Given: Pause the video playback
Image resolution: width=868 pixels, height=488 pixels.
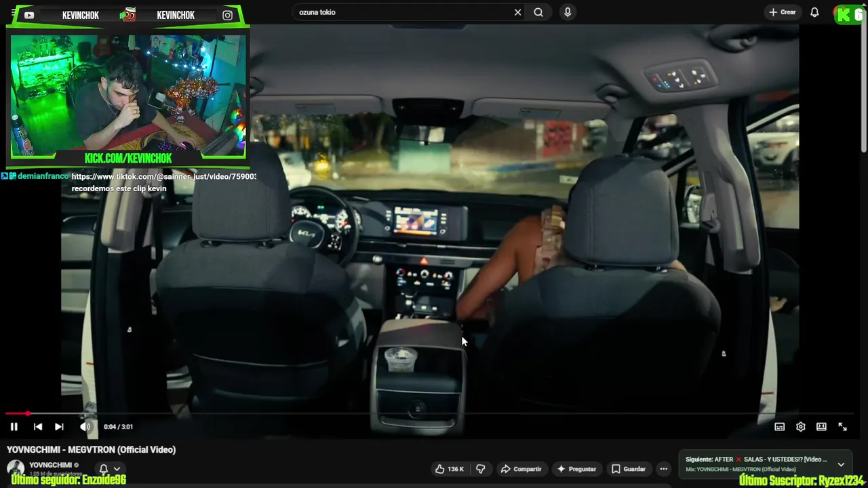Looking at the screenshot, I should pyautogui.click(x=14, y=426).
